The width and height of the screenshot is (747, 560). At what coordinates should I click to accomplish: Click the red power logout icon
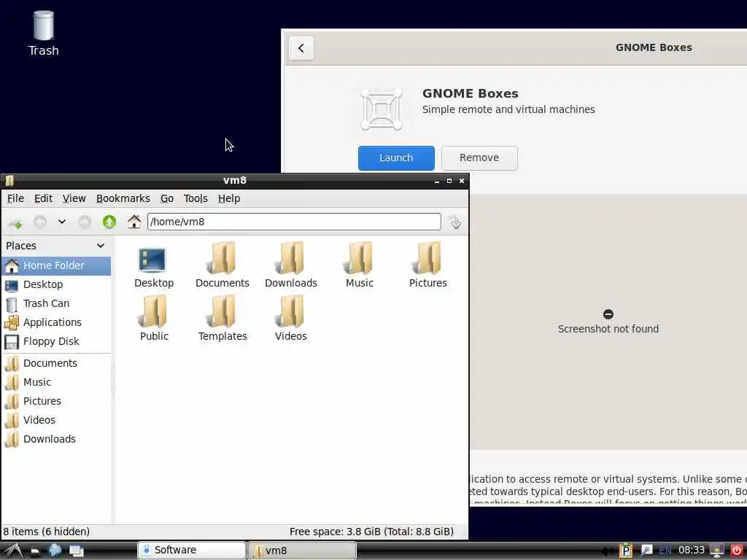pyautogui.click(x=737, y=551)
